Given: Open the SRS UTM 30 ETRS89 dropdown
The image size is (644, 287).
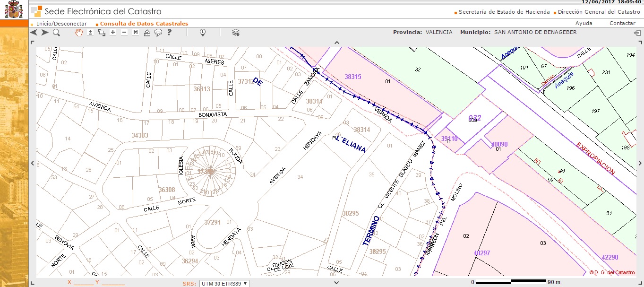Looking at the screenshot, I should (224, 284).
